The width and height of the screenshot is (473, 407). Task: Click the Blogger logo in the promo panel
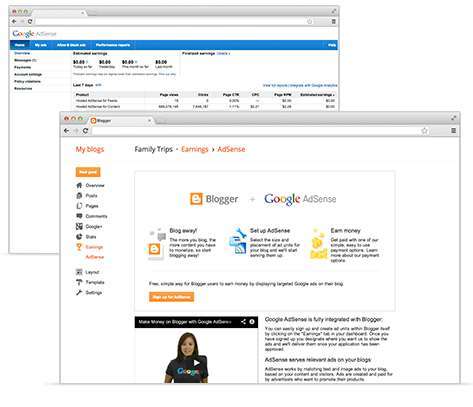[214, 199]
